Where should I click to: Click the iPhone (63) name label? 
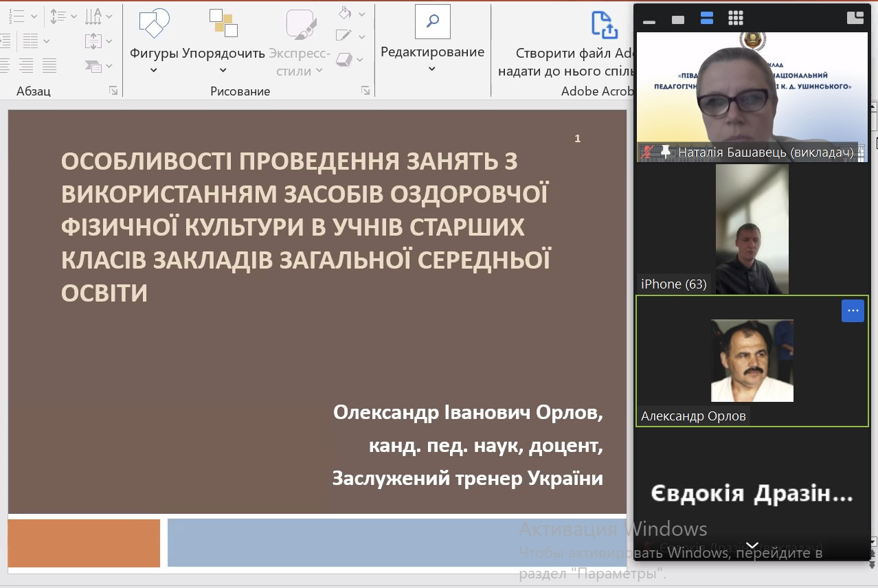click(x=673, y=284)
